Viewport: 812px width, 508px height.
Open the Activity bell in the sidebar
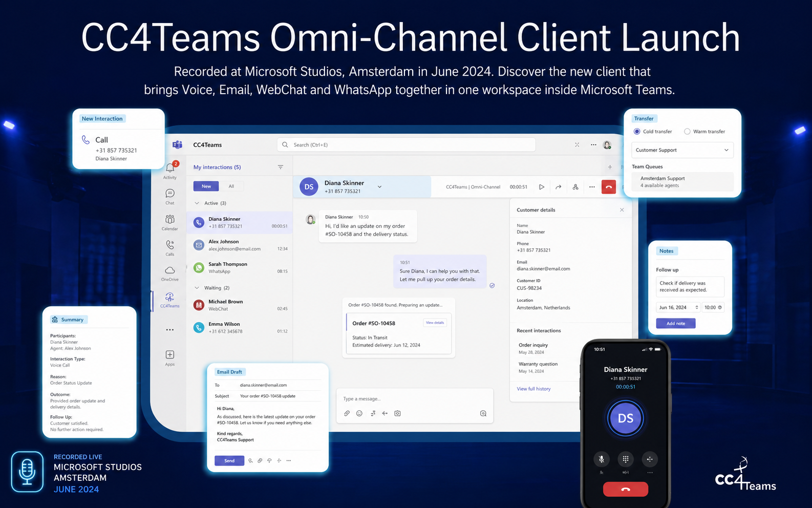170,171
